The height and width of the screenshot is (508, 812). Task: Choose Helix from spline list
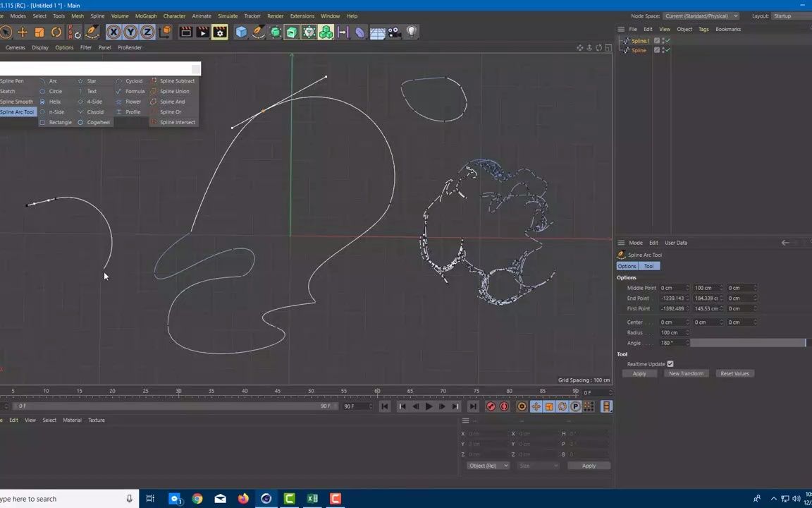(x=55, y=102)
